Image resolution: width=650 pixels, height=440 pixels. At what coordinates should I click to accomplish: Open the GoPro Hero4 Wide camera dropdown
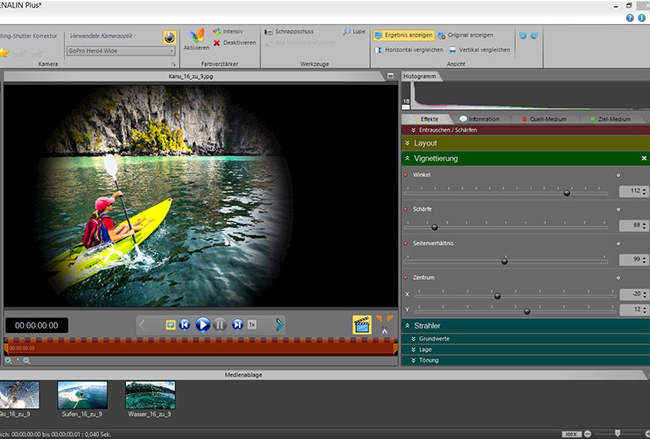(122, 49)
